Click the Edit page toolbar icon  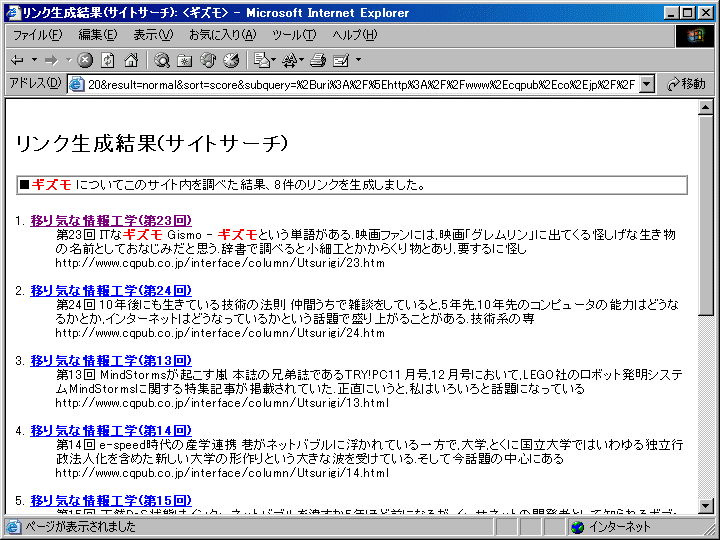click(x=341, y=60)
